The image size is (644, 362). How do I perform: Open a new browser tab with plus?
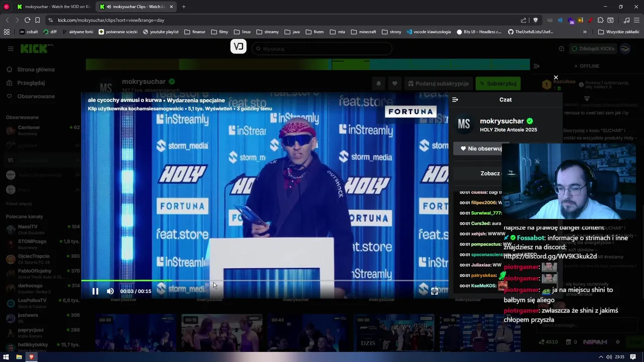click(x=184, y=7)
